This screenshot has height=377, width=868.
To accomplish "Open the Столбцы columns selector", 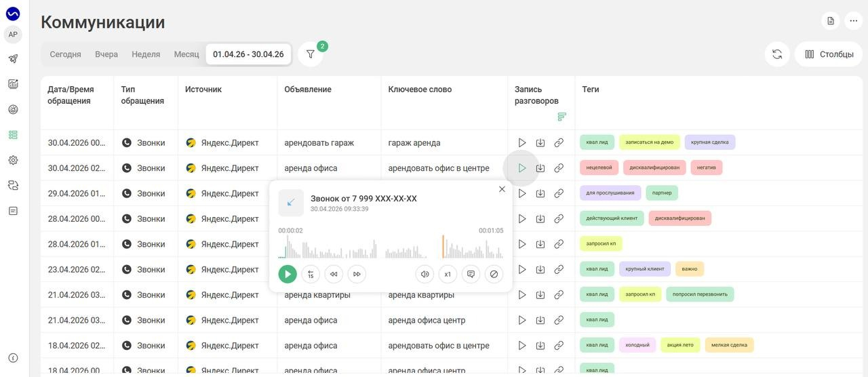I will (829, 54).
